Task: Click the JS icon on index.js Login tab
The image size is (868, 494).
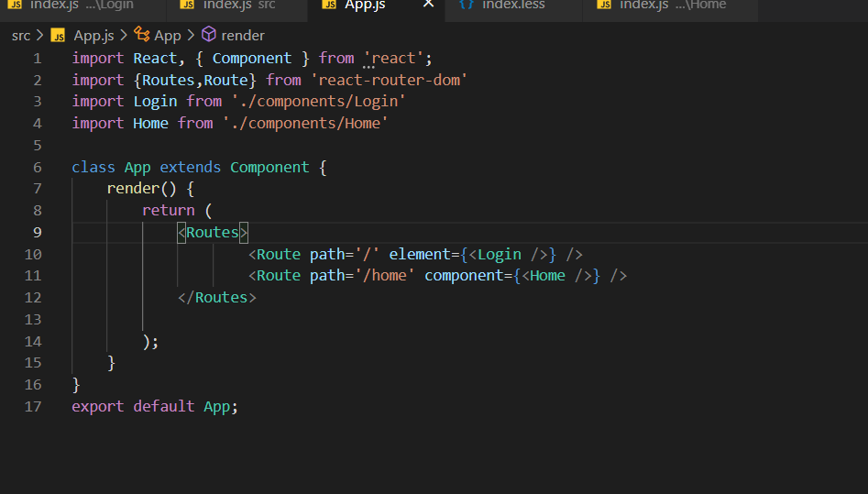Action: tap(15, 5)
